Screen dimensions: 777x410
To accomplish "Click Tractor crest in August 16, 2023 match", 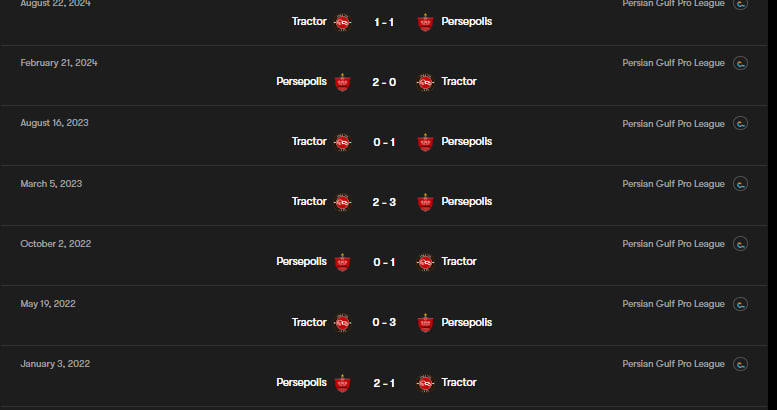I will tap(342, 142).
